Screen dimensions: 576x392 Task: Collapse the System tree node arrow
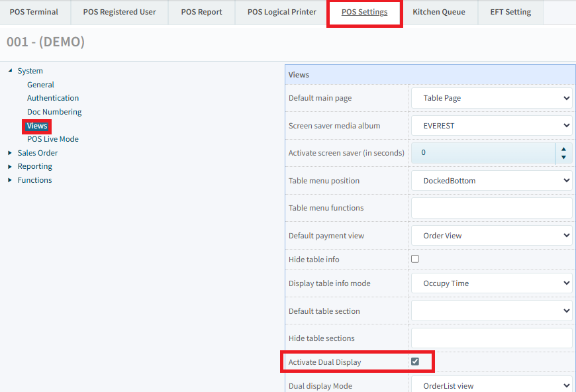(x=10, y=71)
